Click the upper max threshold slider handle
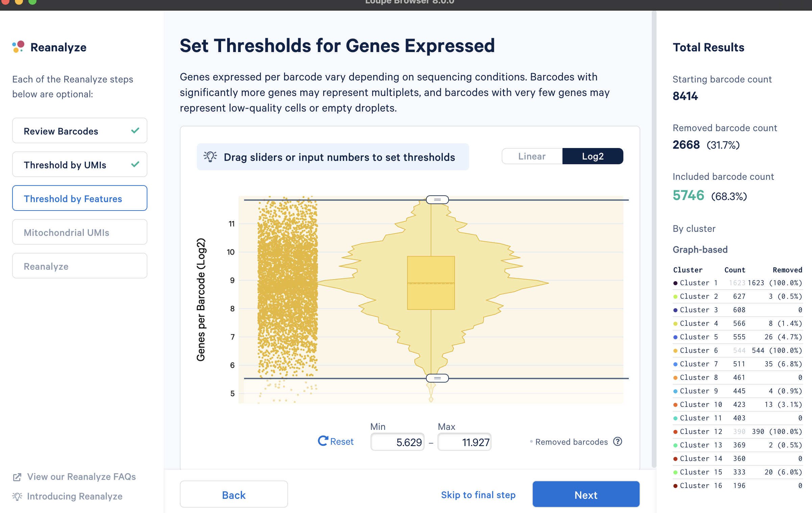The width and height of the screenshot is (812, 513). 437,200
